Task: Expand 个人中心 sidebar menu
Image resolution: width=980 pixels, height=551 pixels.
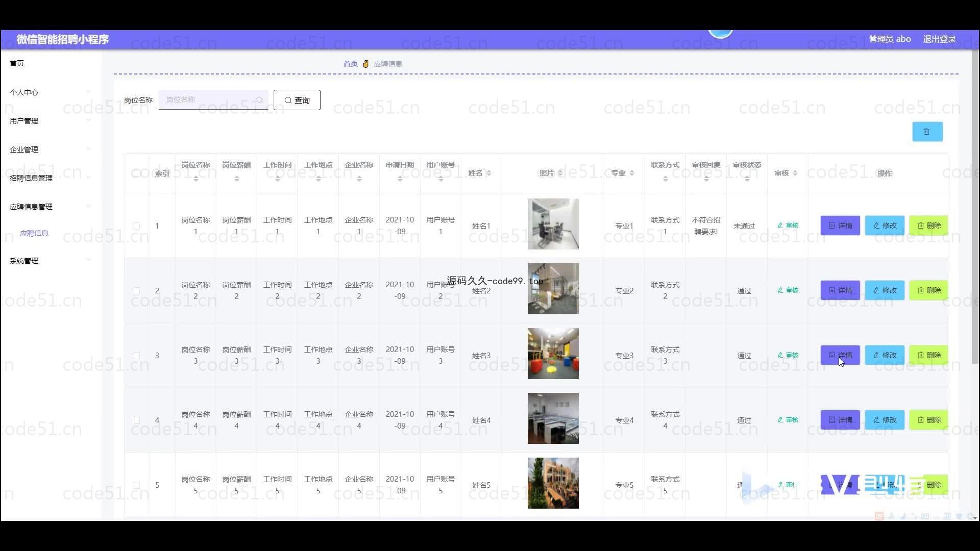Action: click(x=51, y=92)
